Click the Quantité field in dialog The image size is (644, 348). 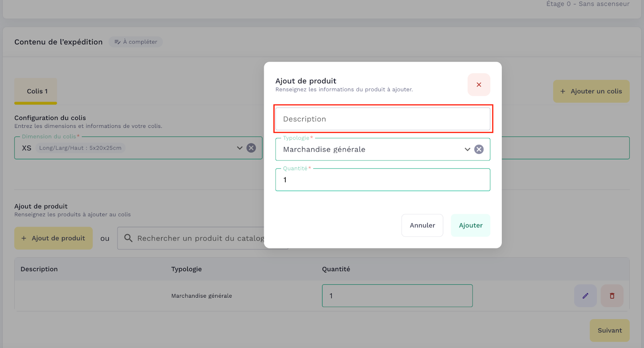pos(382,180)
